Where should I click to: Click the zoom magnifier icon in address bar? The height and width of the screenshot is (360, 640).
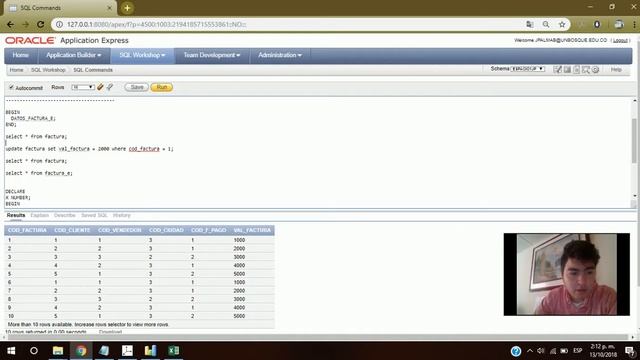click(546, 24)
